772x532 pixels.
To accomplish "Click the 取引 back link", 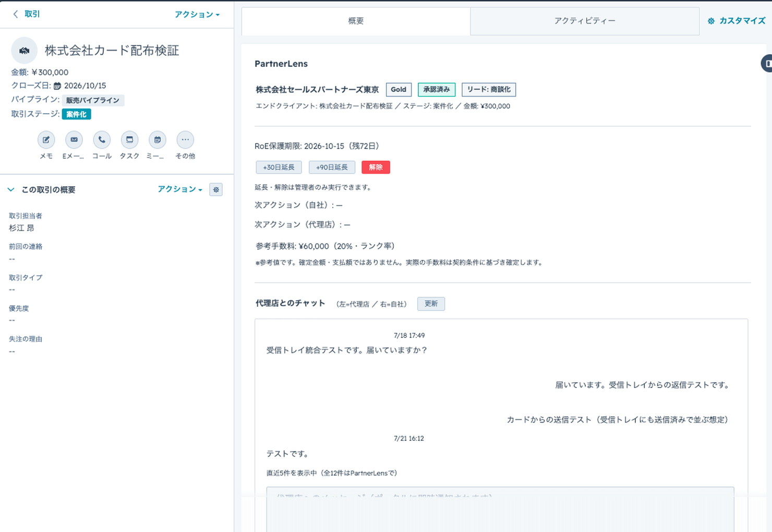I will [x=32, y=14].
